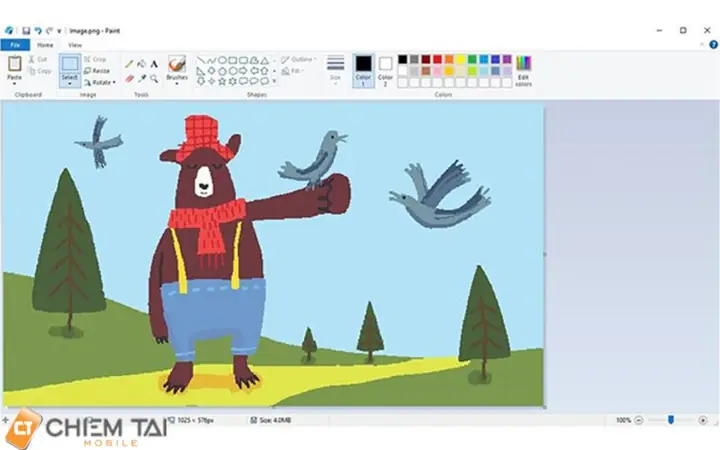Select the Eraser tool
Screen dimensions: 720x450
point(129,79)
